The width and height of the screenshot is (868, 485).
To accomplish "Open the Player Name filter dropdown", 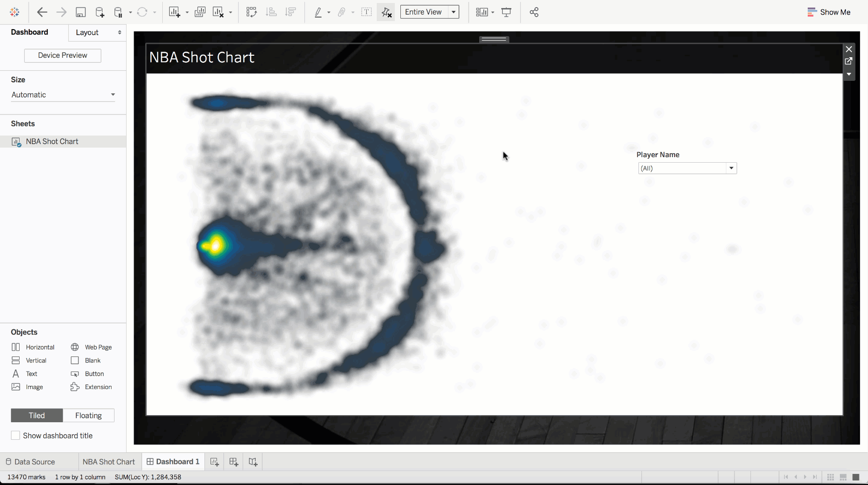I will [687, 168].
